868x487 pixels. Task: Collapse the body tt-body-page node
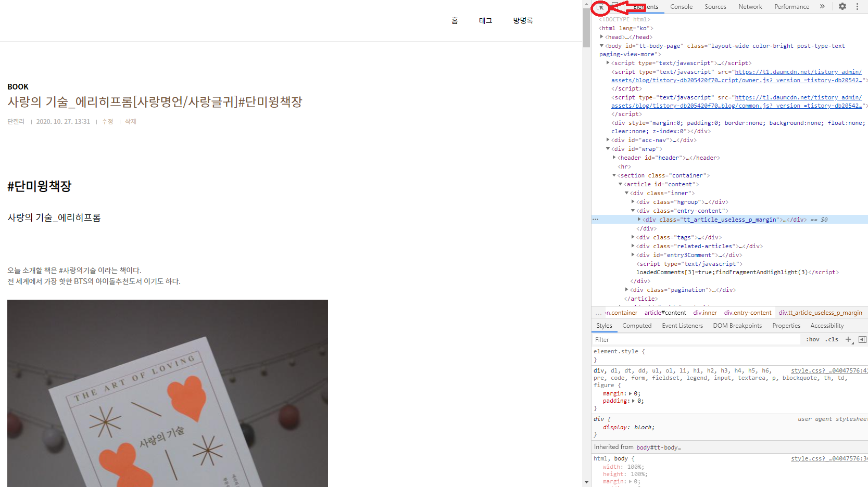coord(601,46)
